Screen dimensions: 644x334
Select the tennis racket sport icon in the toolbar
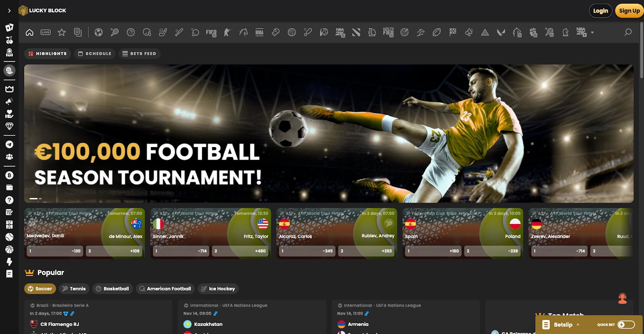(x=115, y=32)
